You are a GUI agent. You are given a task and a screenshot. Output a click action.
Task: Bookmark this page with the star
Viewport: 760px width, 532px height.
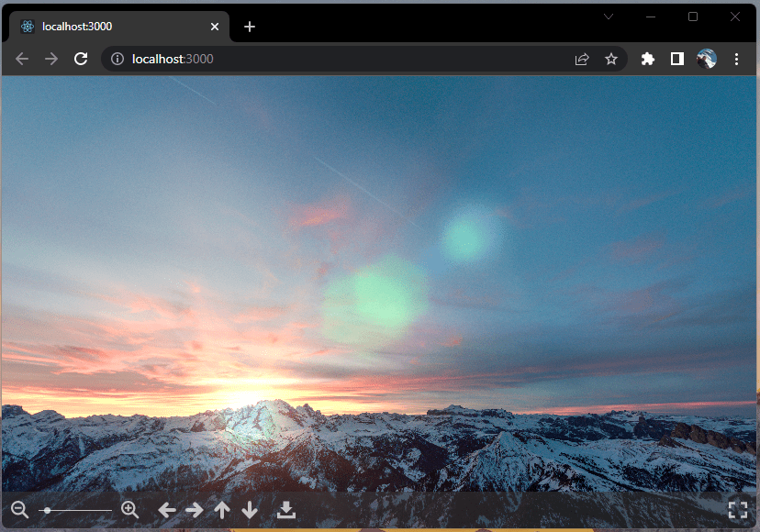[x=611, y=58]
